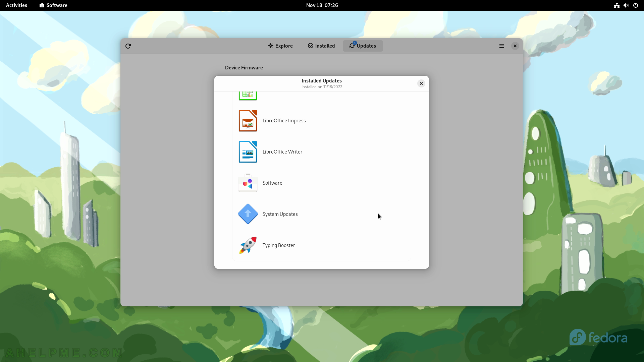
Task: Select the System Updates entry text
Action: [280, 214]
